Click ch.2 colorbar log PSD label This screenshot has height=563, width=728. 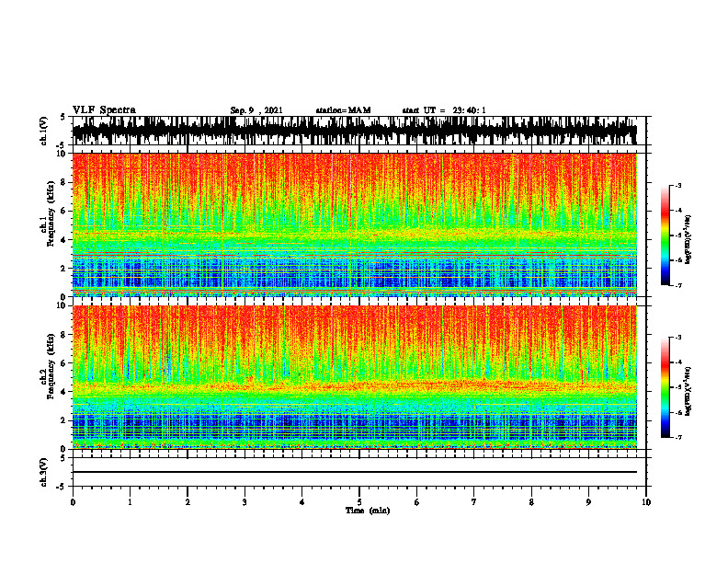[x=688, y=392]
